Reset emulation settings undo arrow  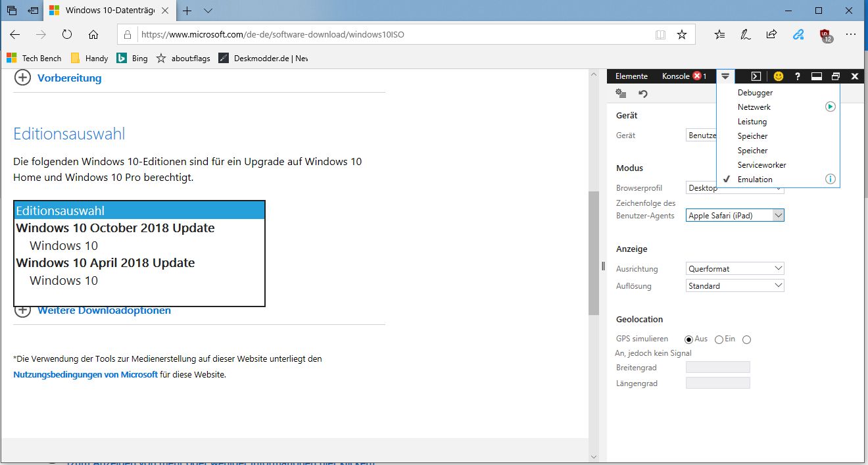pos(643,93)
